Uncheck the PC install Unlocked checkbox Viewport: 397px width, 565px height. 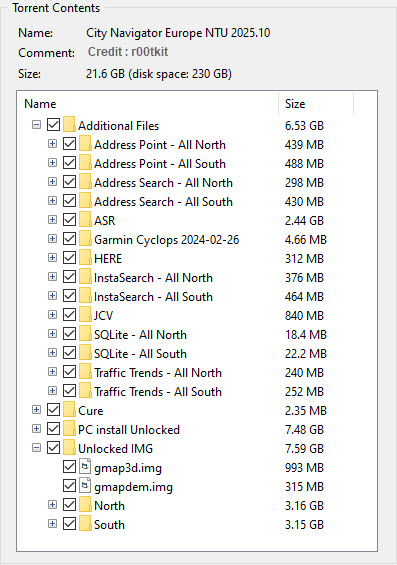point(54,430)
